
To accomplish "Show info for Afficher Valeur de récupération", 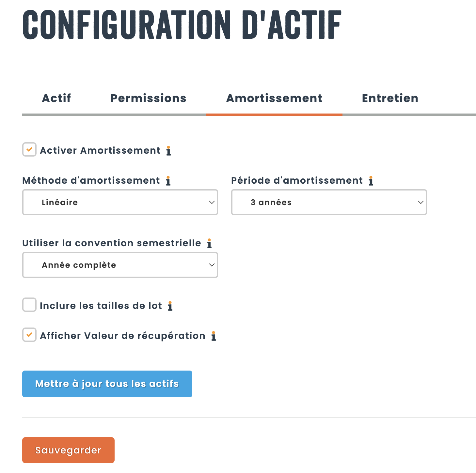I will pos(214,336).
